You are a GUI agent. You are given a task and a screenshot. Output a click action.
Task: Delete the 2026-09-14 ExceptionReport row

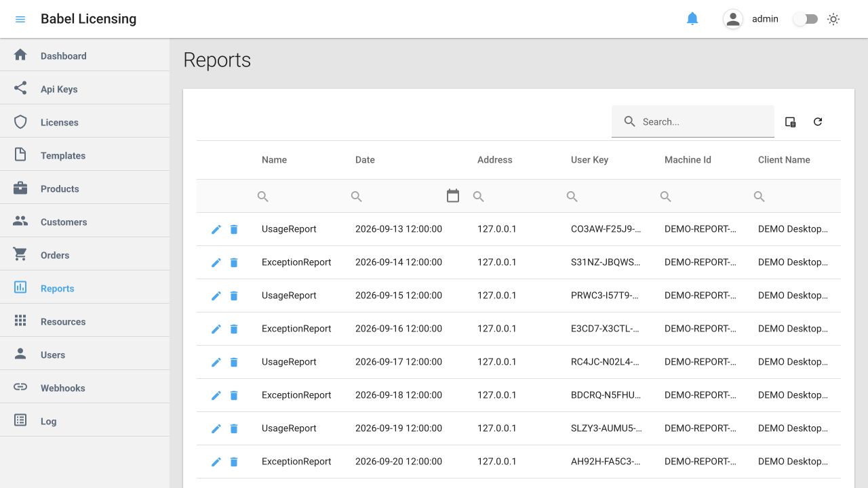click(234, 262)
